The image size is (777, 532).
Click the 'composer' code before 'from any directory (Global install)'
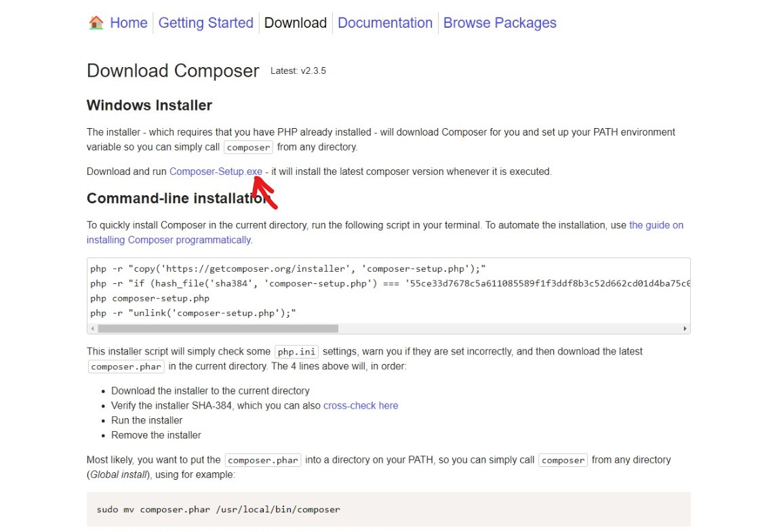tap(563, 460)
